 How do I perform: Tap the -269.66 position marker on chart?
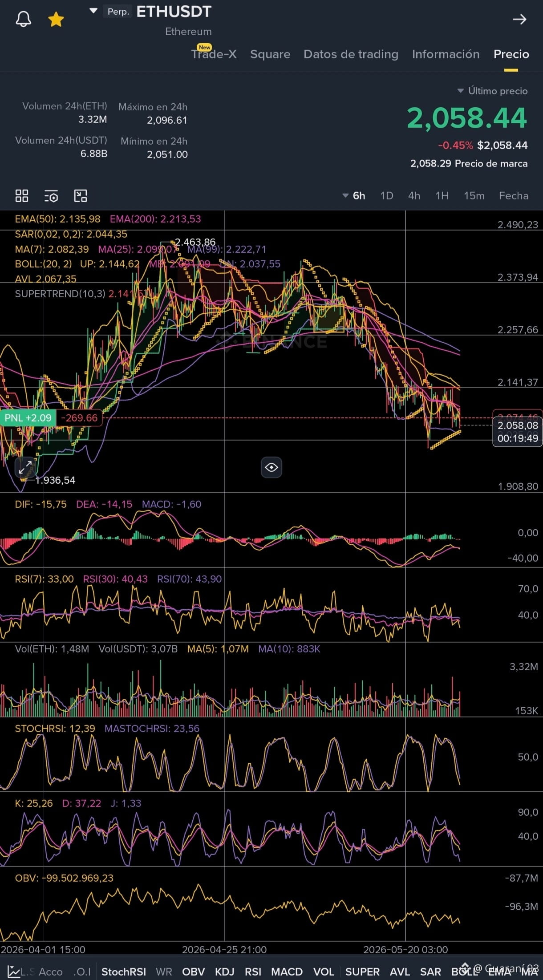(x=79, y=418)
